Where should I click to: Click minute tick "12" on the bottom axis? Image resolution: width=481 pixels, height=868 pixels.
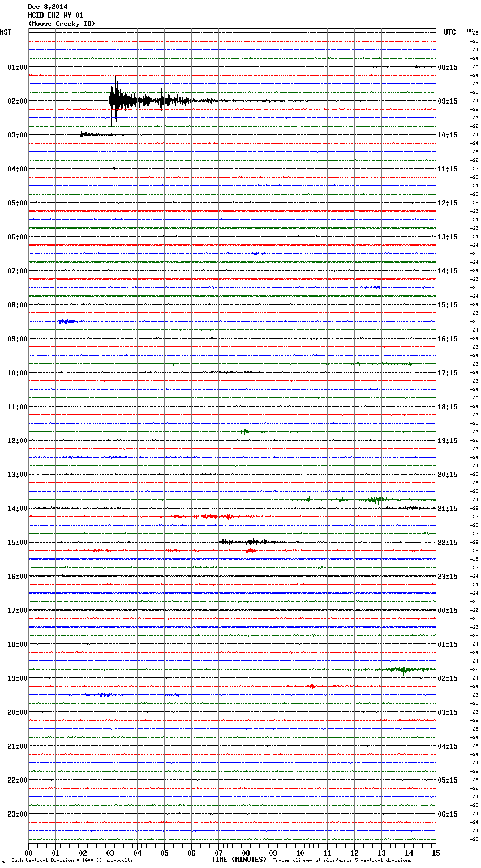tap(354, 853)
